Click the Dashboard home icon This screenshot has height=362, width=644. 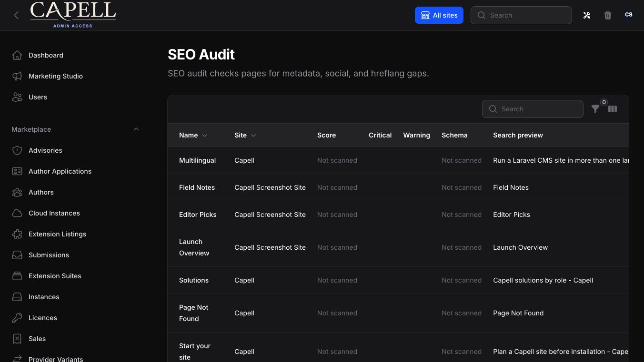(17, 55)
